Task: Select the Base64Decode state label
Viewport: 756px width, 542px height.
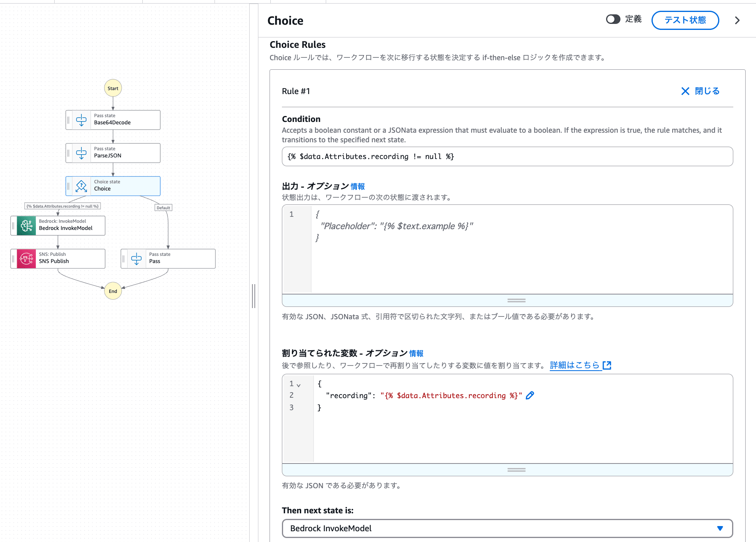Action: [x=112, y=122]
